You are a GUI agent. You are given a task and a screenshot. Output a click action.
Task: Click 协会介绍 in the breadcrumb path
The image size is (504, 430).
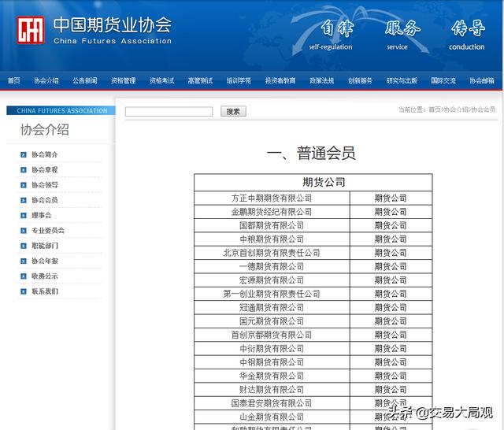coord(456,109)
